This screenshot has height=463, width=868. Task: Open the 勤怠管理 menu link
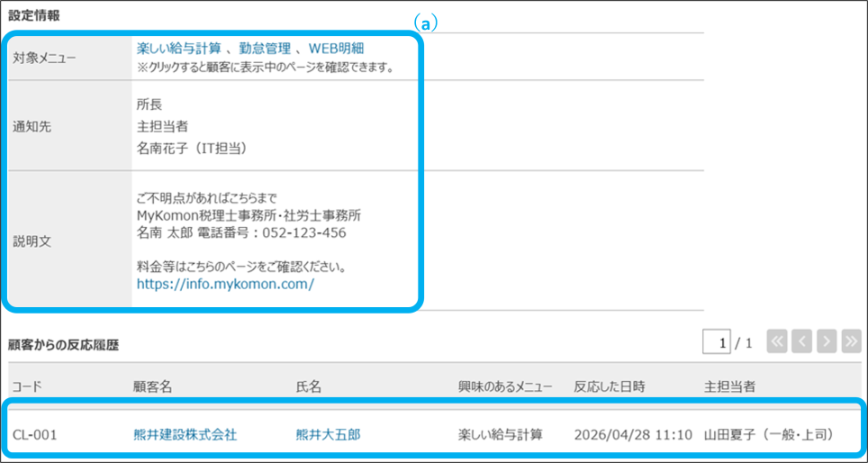click(x=262, y=50)
